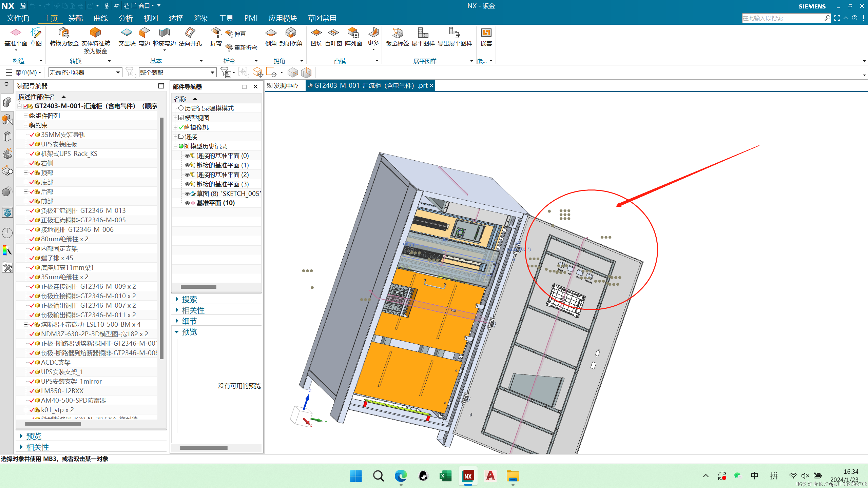Viewport: 868px width, 488px height.
Task: Click the save icon in title bar
Action: [22, 6]
